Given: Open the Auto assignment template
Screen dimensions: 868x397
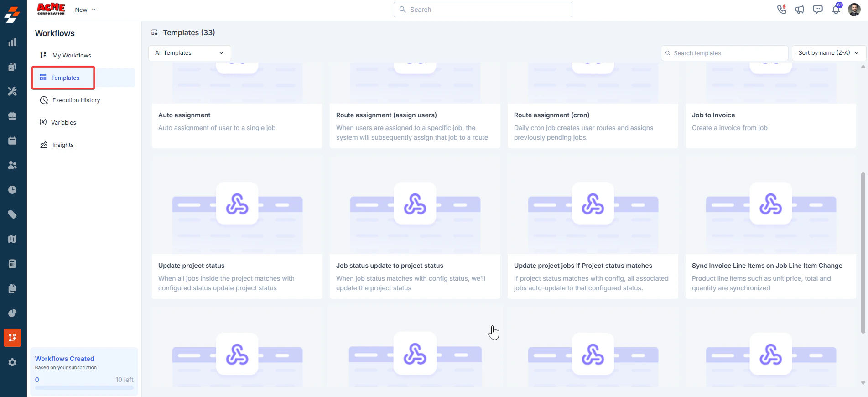Looking at the screenshot, I should [x=184, y=115].
